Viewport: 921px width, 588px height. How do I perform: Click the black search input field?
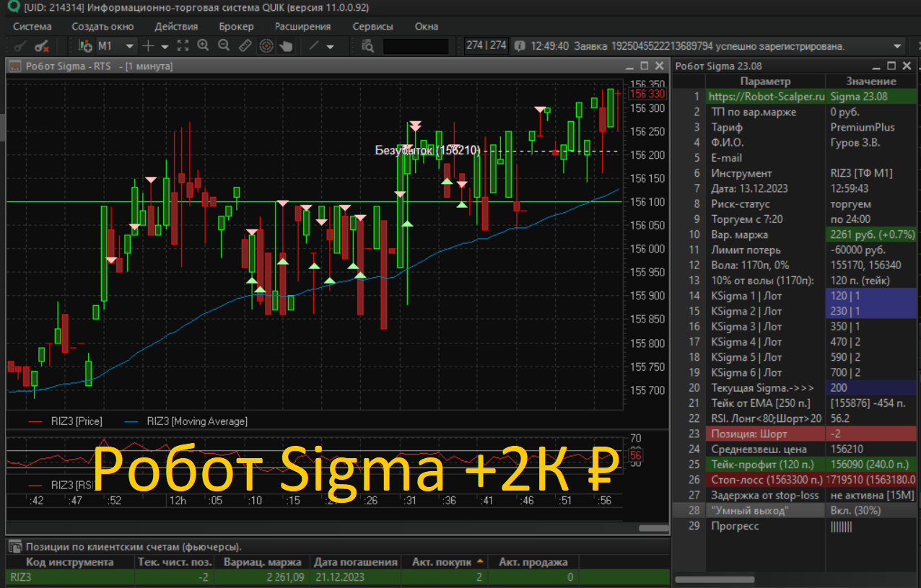coord(416,45)
